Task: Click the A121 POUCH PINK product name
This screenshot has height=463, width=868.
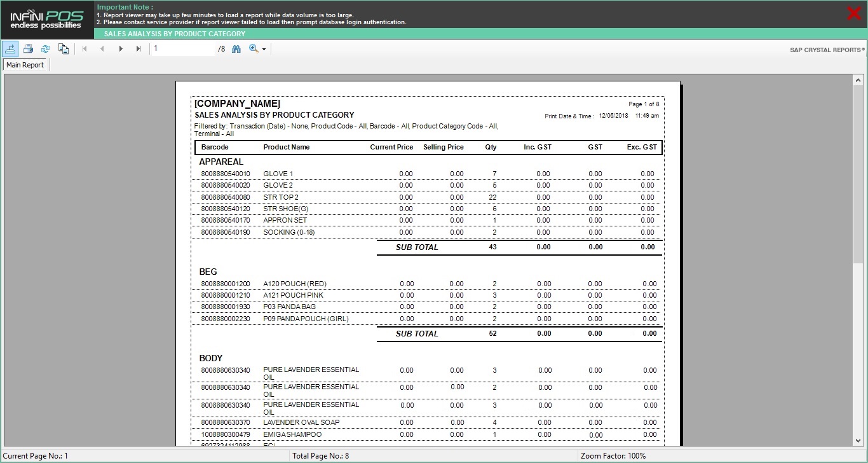Action: [294, 295]
